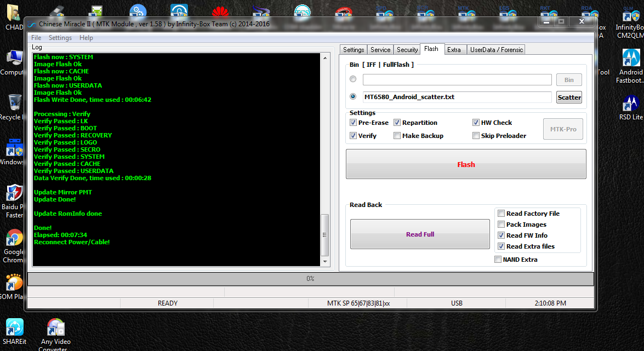Click the log scroll up arrow
The width and height of the screenshot is (644, 351).
tap(325, 58)
